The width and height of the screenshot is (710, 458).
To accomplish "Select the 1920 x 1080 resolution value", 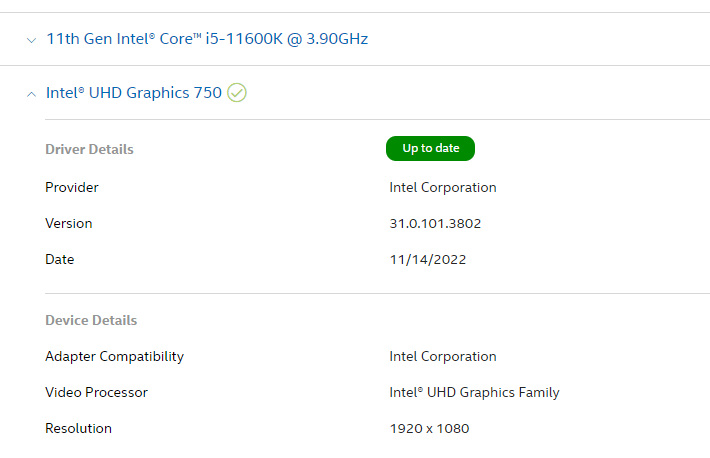I will point(429,429).
